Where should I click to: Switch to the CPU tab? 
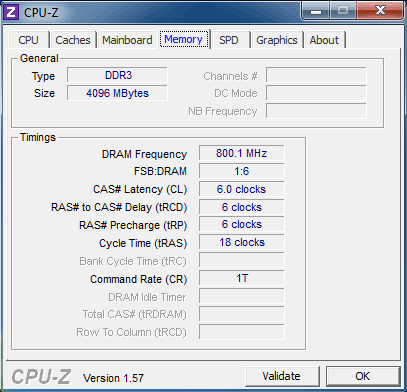pos(29,40)
